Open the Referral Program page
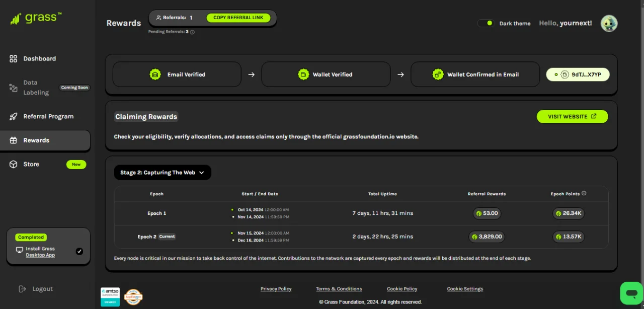This screenshot has width=644, height=309. point(48,116)
